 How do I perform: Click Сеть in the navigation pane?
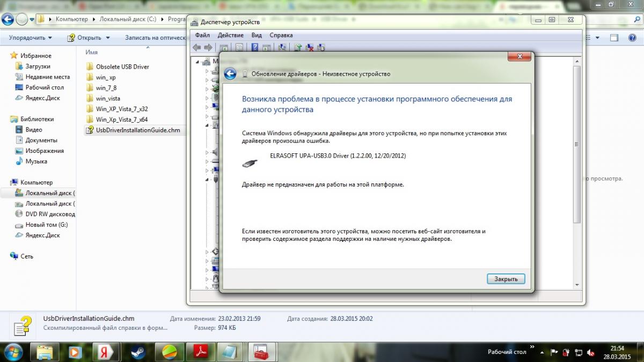(21, 256)
